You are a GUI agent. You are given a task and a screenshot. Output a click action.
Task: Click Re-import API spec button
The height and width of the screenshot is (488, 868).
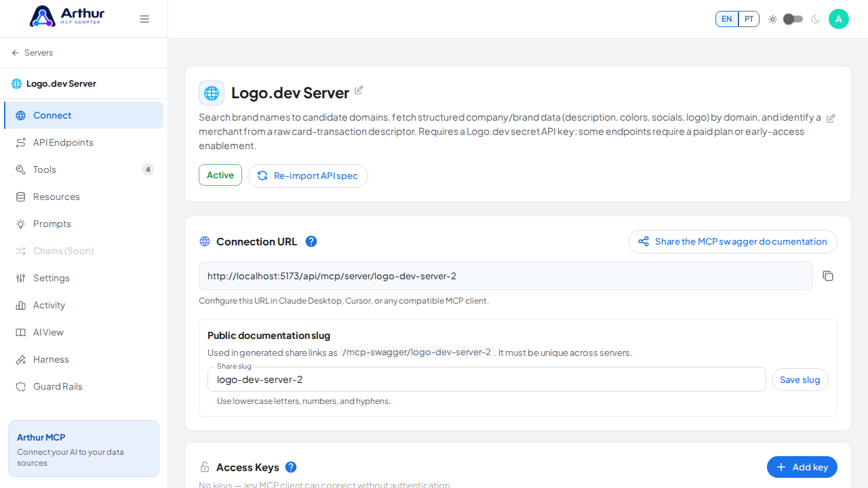[x=308, y=176]
